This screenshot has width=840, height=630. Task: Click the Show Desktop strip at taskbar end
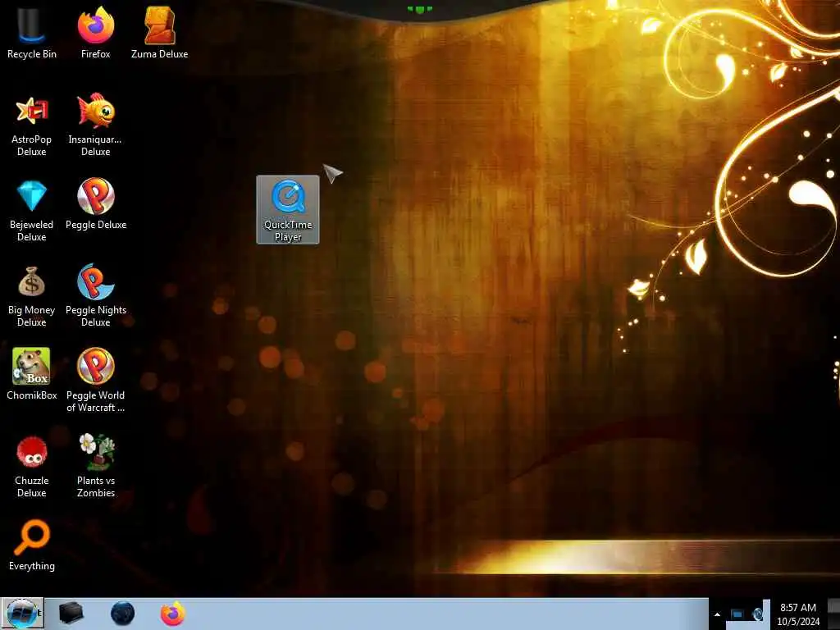coord(833,614)
